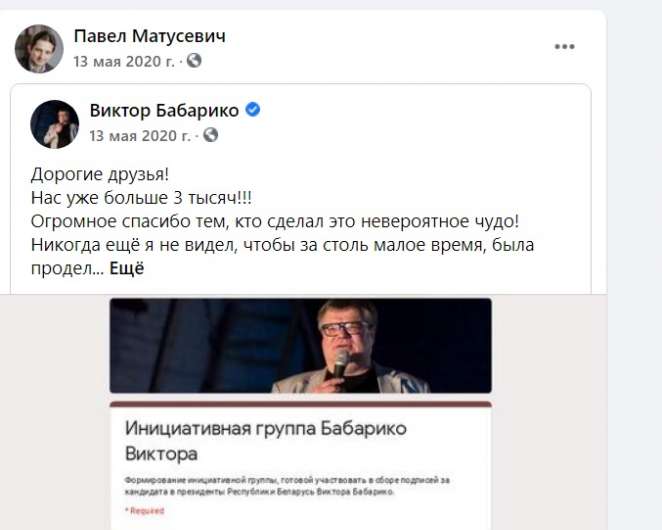Open Павел Матусевич's profile name link
This screenshot has width=662, height=530.
pyautogui.click(x=149, y=36)
